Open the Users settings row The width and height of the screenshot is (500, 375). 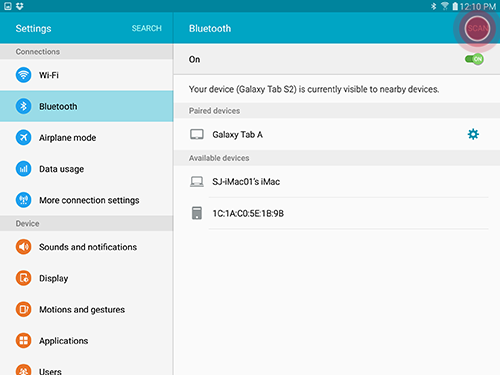click(87, 366)
